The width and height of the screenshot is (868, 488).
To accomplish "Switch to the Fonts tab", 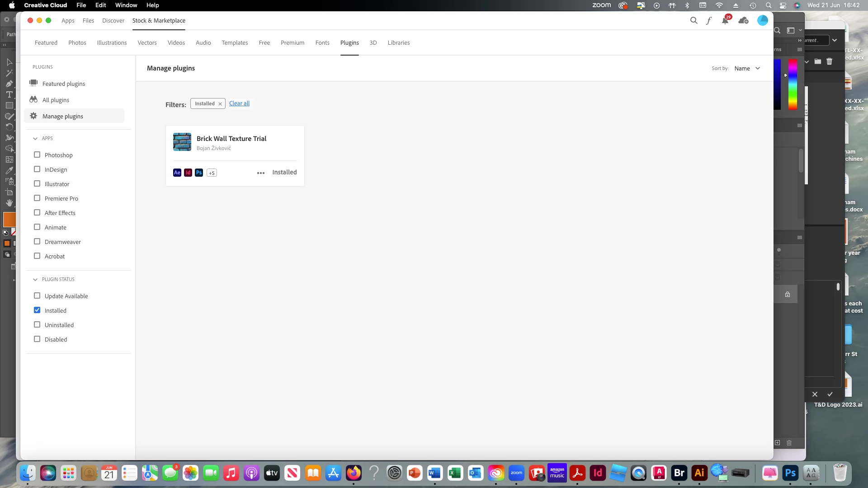I will click(322, 42).
